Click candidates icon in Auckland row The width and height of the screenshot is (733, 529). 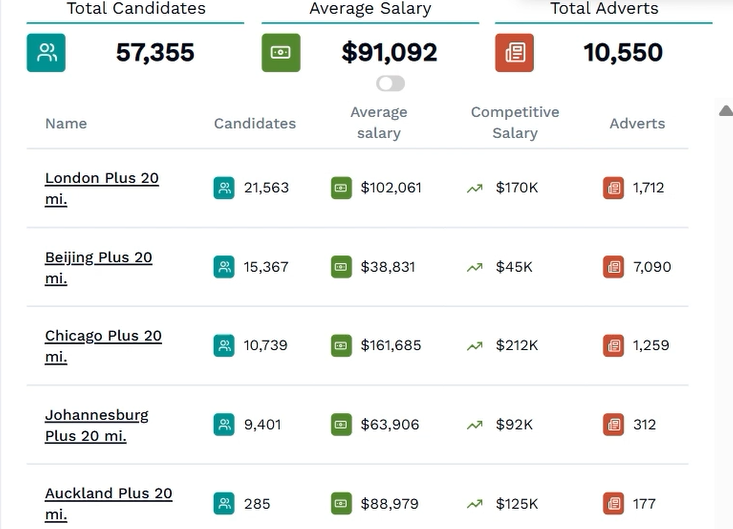[224, 503]
